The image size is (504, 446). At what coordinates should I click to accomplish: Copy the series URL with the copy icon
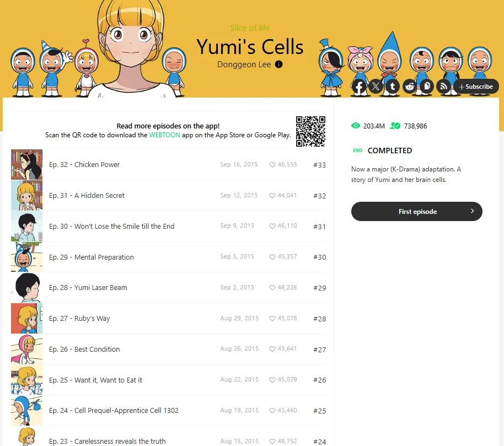(427, 87)
